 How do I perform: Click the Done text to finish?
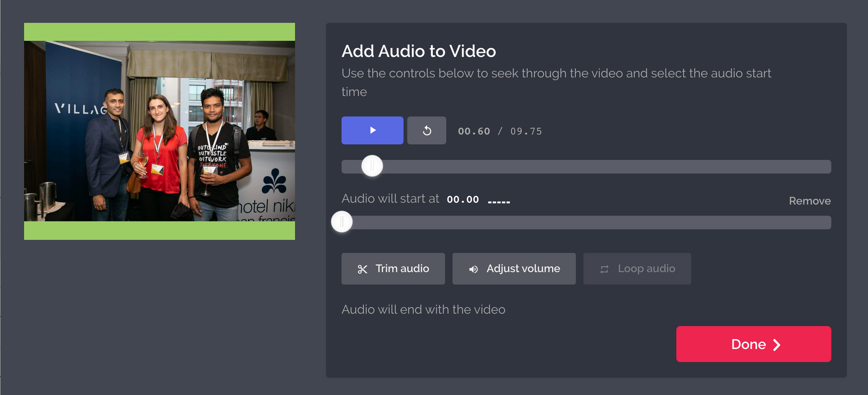[x=748, y=344]
